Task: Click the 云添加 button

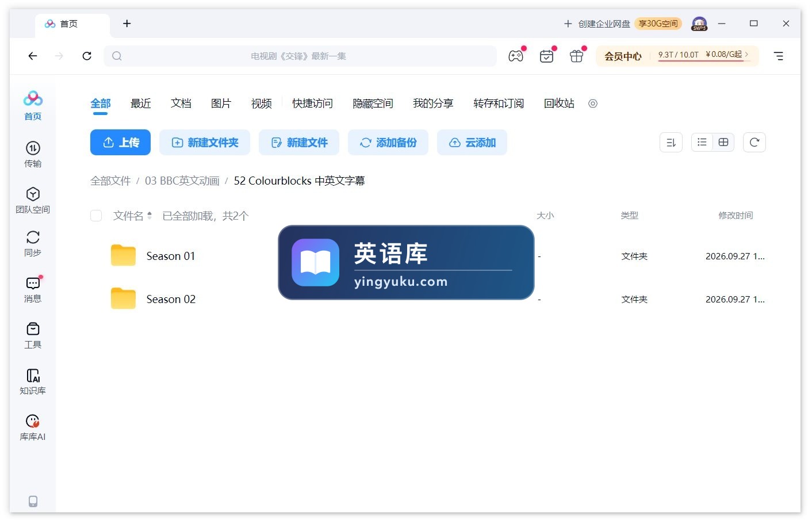Action: point(472,143)
